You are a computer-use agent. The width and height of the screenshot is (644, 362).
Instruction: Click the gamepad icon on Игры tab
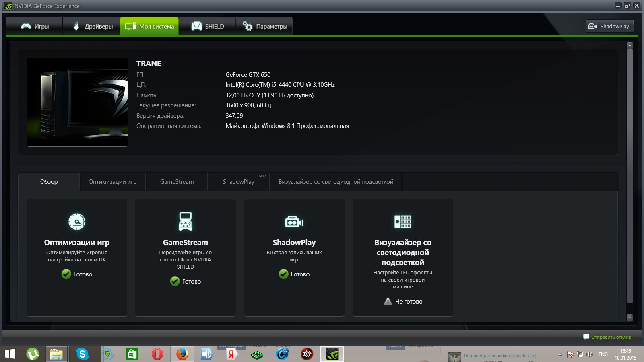[26, 26]
